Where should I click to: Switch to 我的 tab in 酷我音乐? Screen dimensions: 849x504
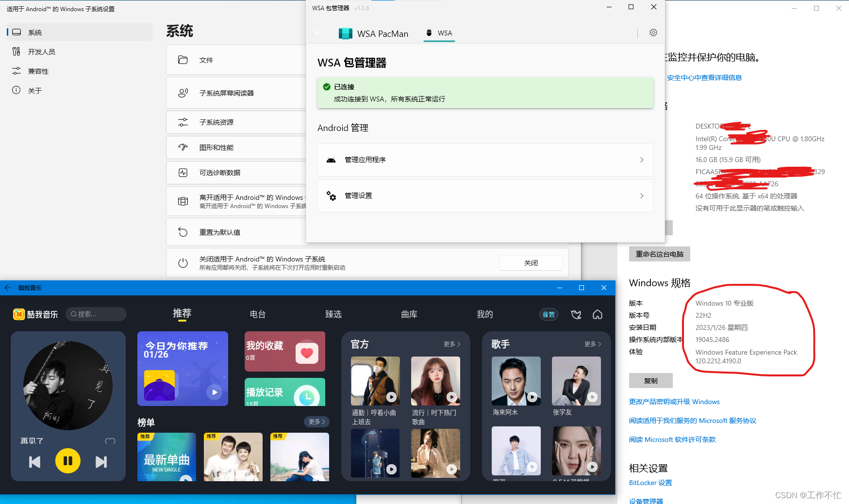tap(484, 314)
